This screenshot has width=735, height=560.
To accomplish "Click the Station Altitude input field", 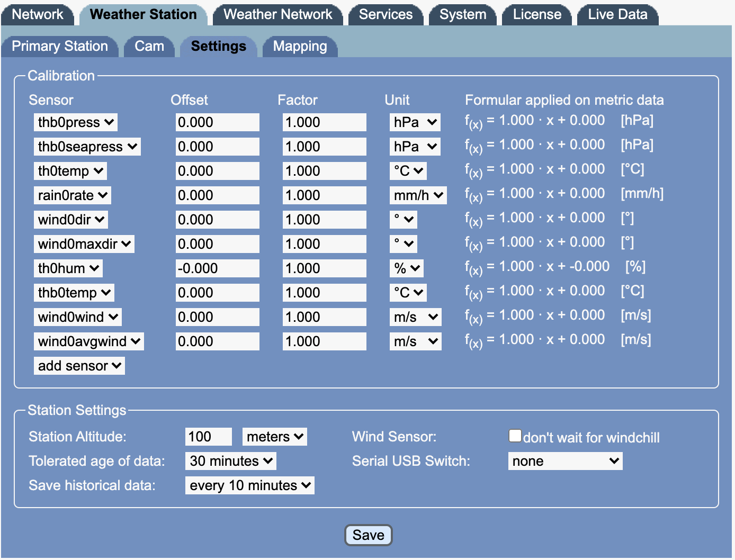I will click(209, 437).
